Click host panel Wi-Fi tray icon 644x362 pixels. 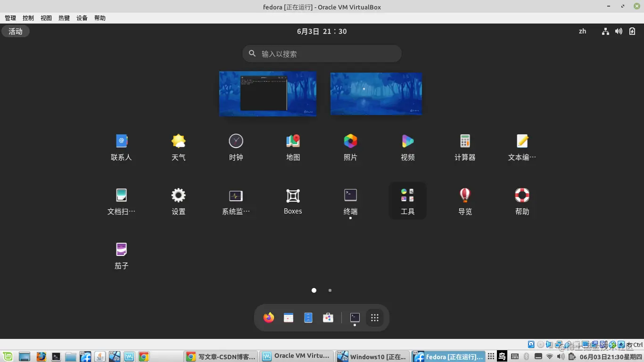click(x=550, y=356)
